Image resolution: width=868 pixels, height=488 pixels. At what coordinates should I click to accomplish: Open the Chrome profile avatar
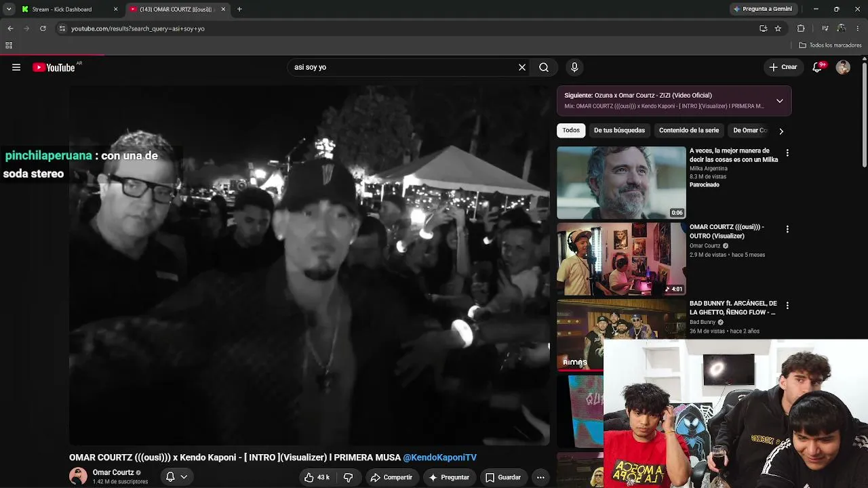point(841,28)
